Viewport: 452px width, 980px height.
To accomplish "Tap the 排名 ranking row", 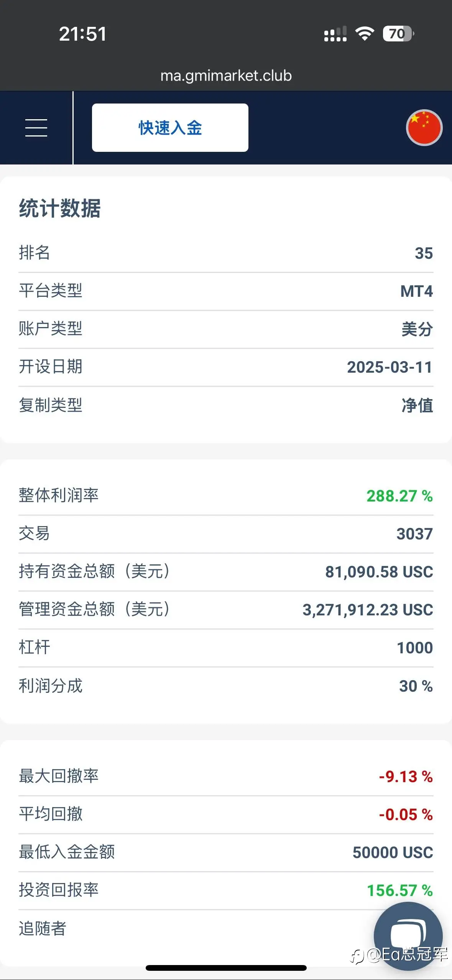I will 226,253.
